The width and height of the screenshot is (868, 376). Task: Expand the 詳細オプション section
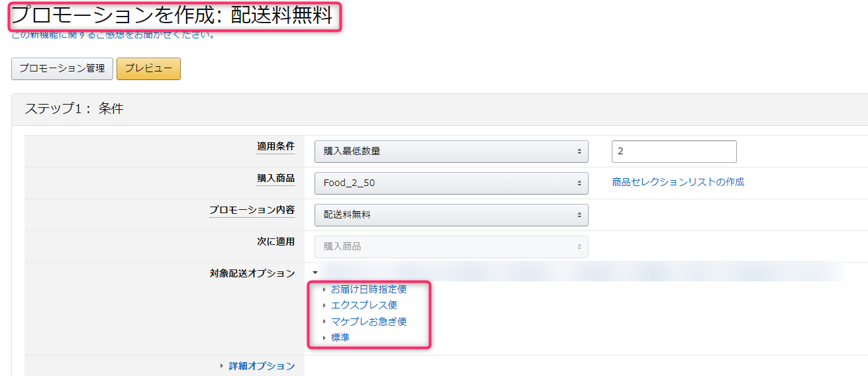coord(262,366)
